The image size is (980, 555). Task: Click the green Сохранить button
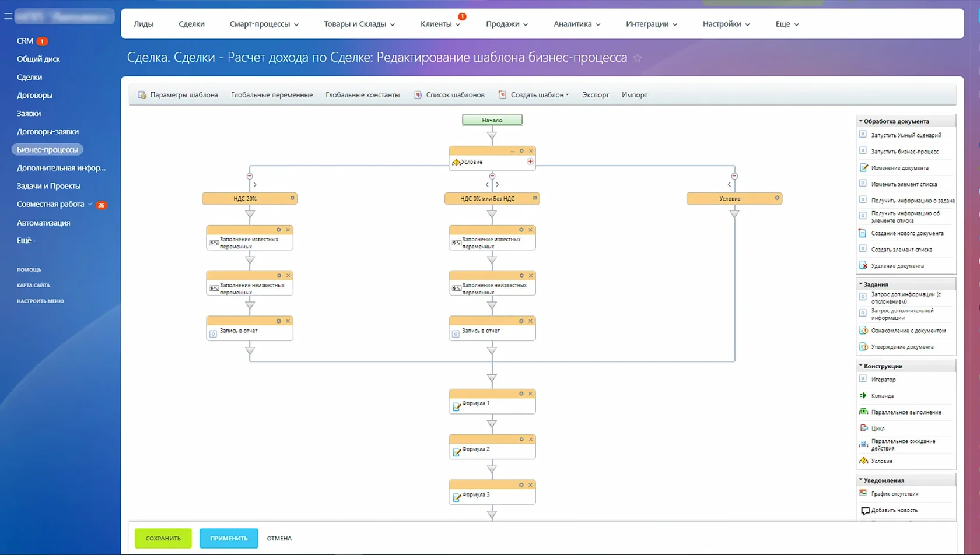[163, 538]
